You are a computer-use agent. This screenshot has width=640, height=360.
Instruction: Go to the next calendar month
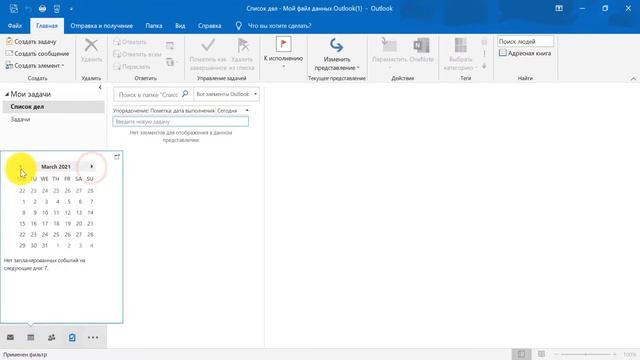coord(91,167)
